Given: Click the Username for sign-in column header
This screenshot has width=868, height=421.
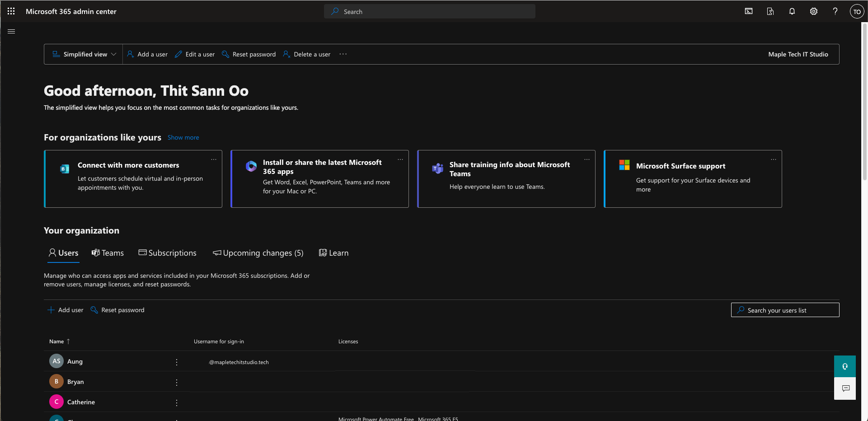Looking at the screenshot, I should (219, 341).
